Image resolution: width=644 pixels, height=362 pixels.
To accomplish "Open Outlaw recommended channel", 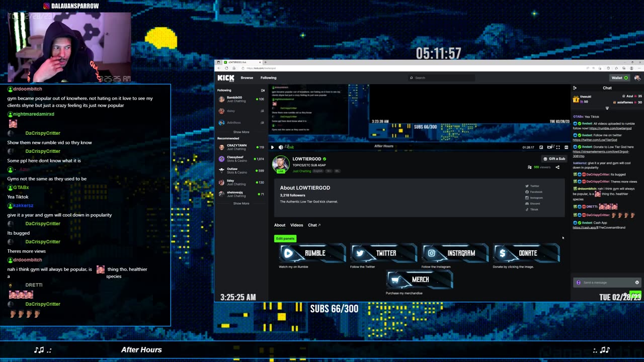I will pyautogui.click(x=241, y=170).
